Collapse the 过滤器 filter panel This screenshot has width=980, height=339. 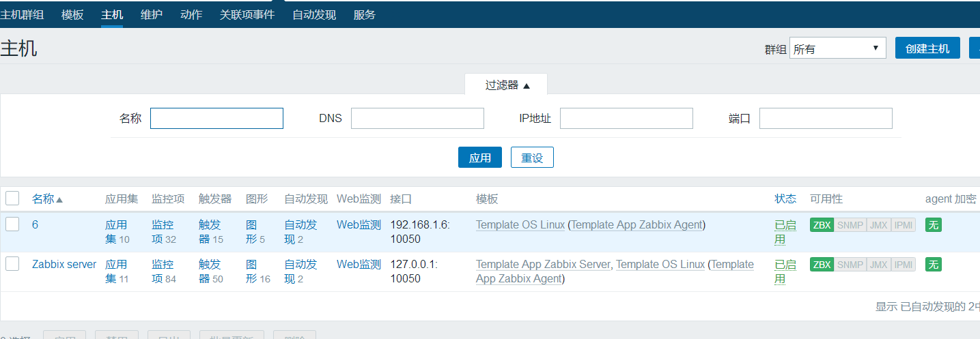coord(507,85)
